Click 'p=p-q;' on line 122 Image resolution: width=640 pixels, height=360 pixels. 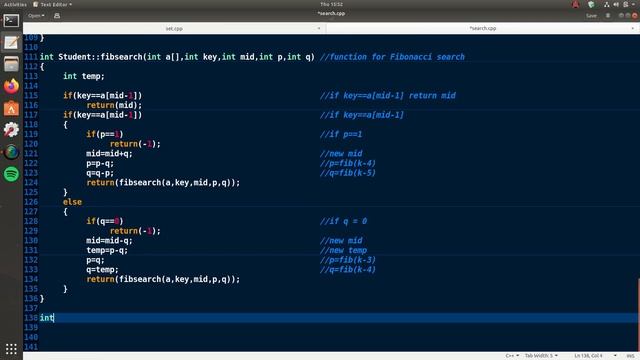click(x=100, y=163)
